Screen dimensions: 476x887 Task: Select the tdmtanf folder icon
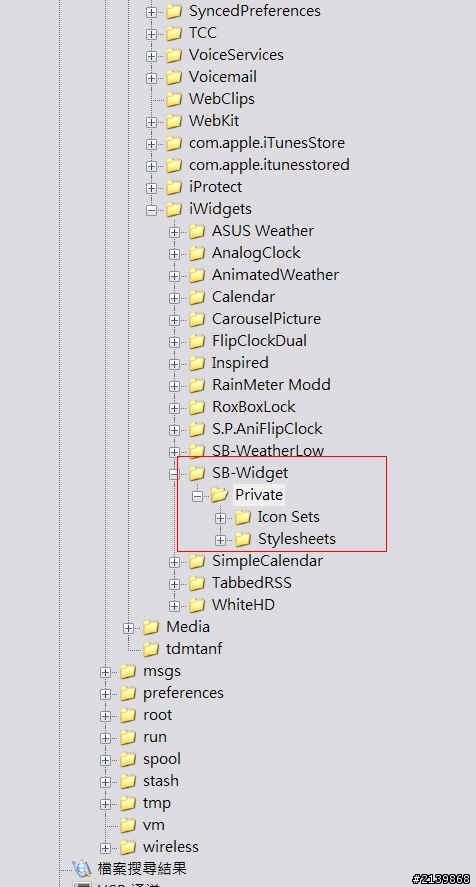[151, 649]
